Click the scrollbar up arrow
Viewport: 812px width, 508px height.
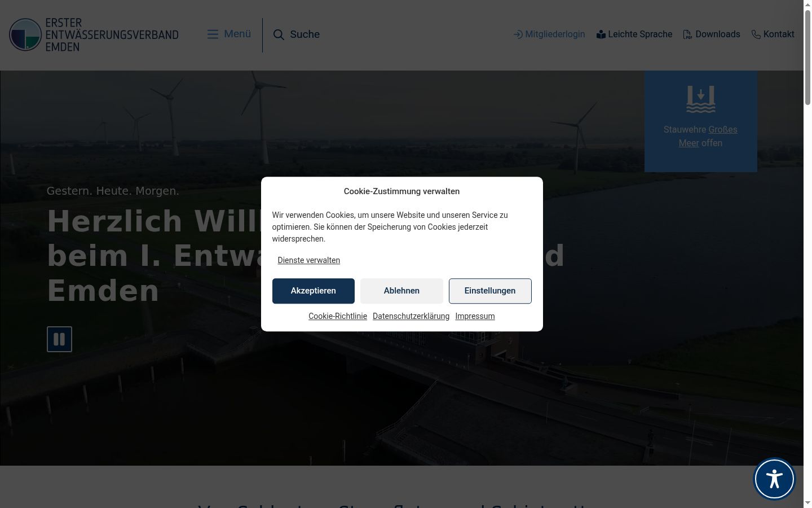click(807, 5)
